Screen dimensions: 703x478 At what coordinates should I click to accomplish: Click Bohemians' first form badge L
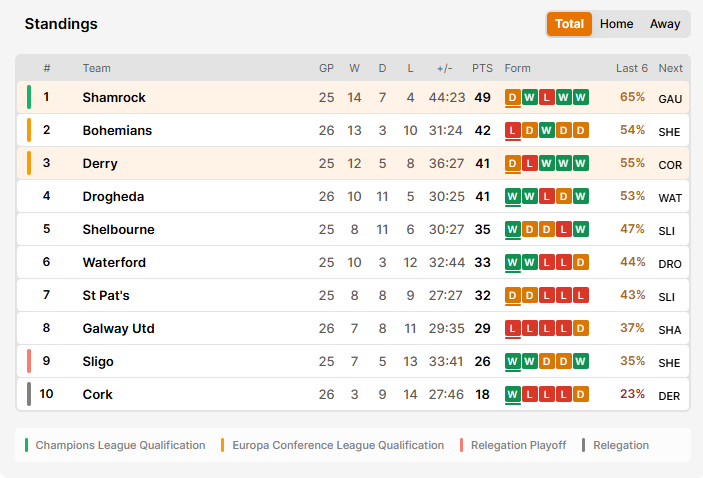pos(513,130)
